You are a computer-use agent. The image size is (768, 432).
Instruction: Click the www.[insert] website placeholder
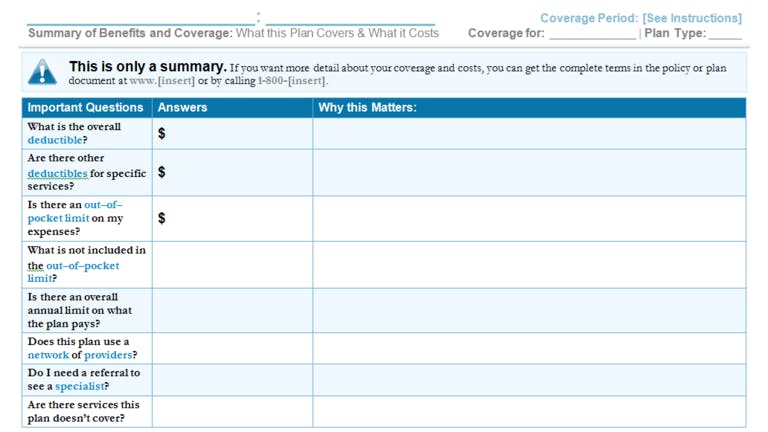pyautogui.click(x=161, y=81)
